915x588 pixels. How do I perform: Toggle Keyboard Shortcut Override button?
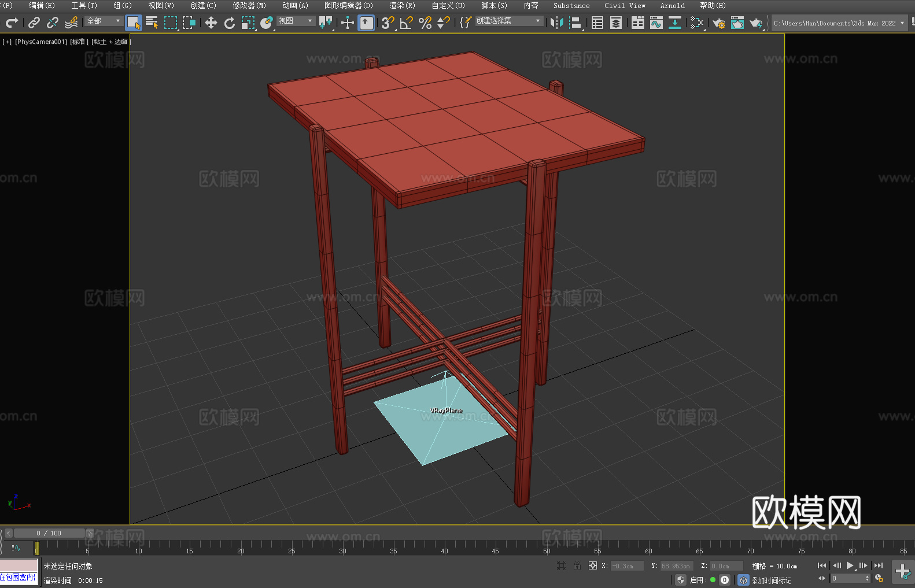(x=366, y=23)
